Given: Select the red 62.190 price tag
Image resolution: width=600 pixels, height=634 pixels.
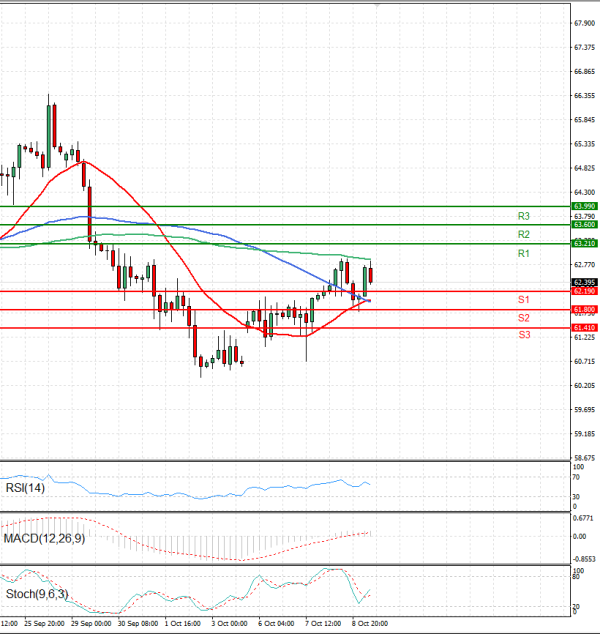Looking at the screenshot, I should pyautogui.click(x=584, y=291).
